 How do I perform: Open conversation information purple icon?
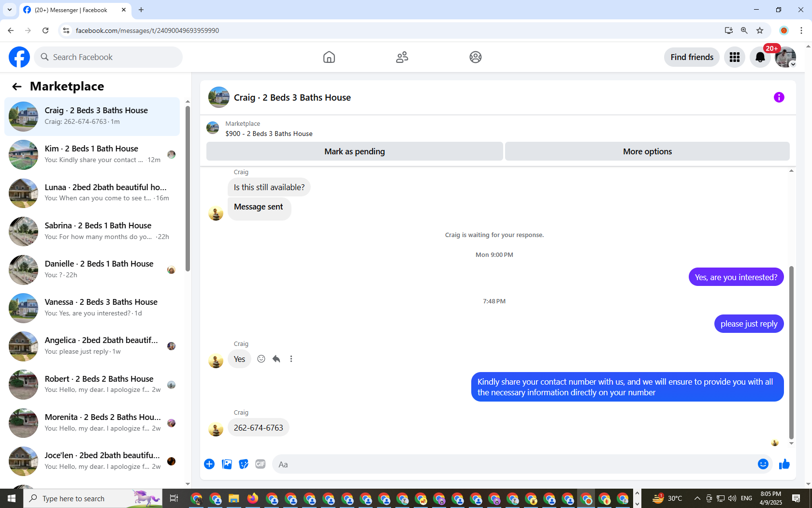coord(779,97)
